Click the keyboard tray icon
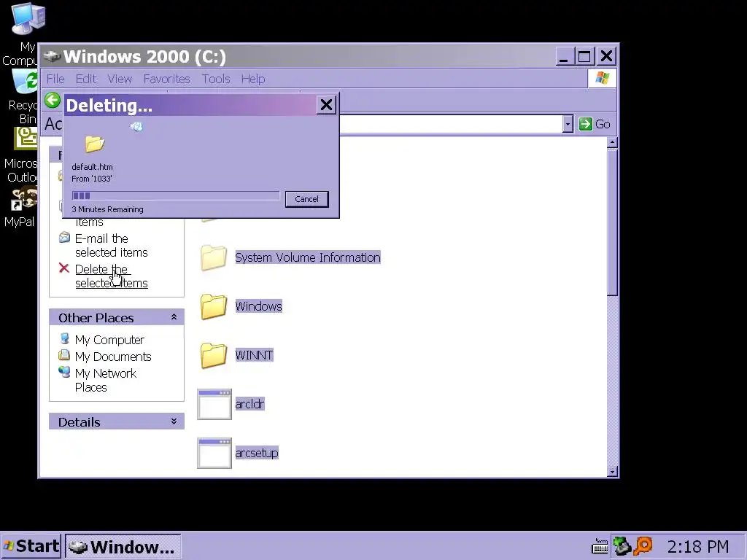Screen dimensions: 747x560 [x=600, y=547]
